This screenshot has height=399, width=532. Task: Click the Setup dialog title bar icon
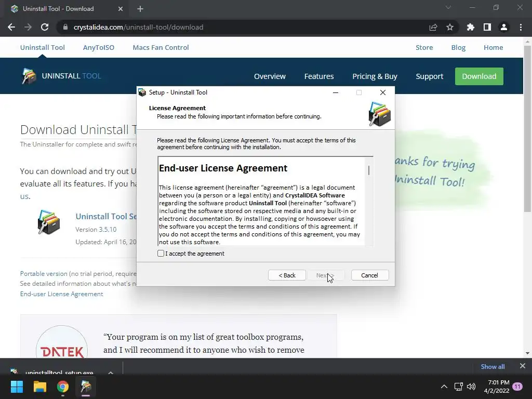click(142, 92)
